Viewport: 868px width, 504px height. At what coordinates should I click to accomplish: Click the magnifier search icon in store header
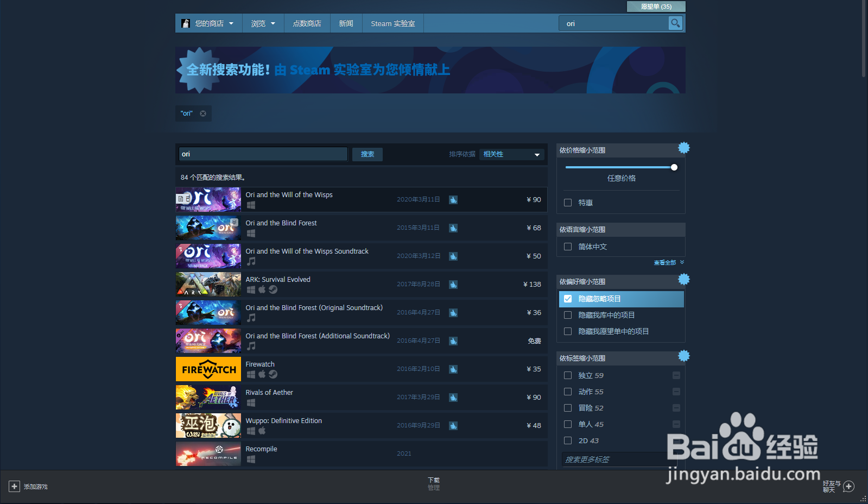(x=675, y=23)
